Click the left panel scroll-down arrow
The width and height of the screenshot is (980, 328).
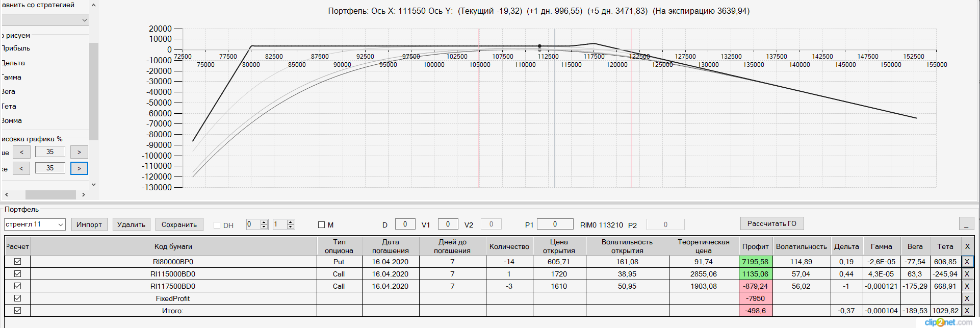click(93, 185)
